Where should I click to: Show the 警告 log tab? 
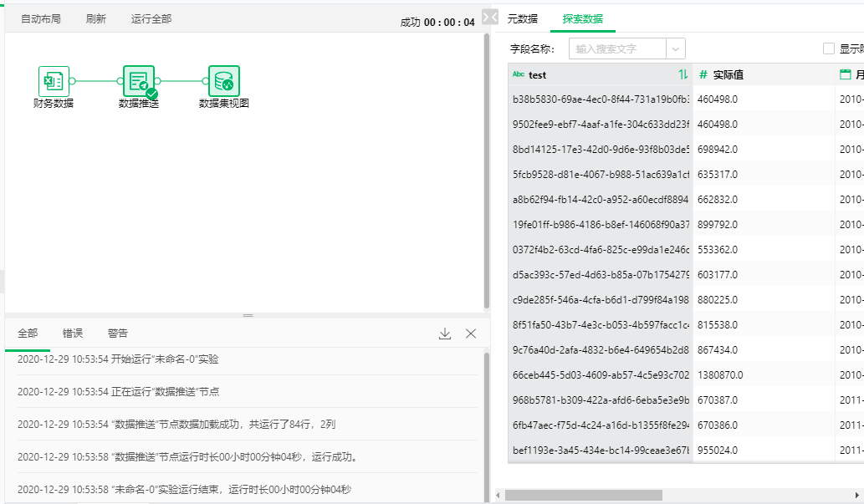coord(118,333)
